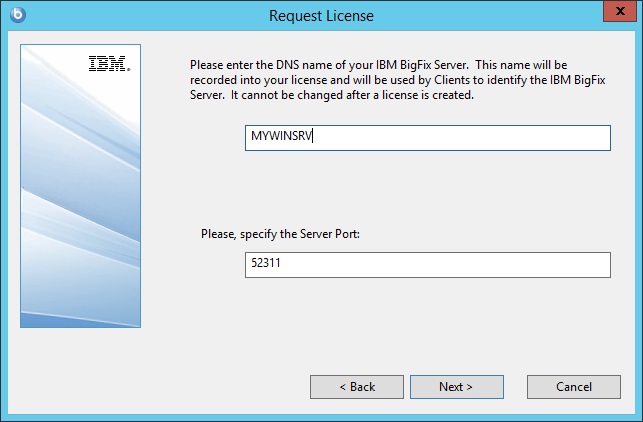This screenshot has height=422, width=643.
Task: Focus the DNS name input field
Action: (427, 138)
